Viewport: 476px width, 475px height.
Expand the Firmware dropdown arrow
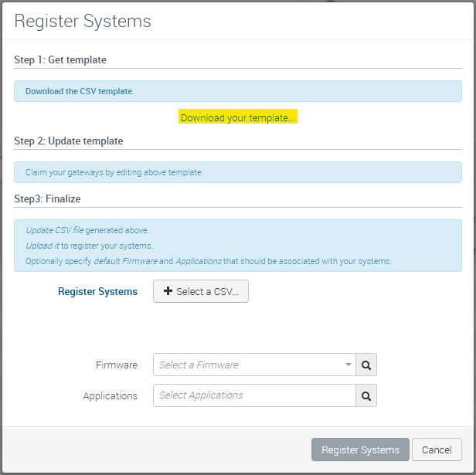[x=348, y=365]
